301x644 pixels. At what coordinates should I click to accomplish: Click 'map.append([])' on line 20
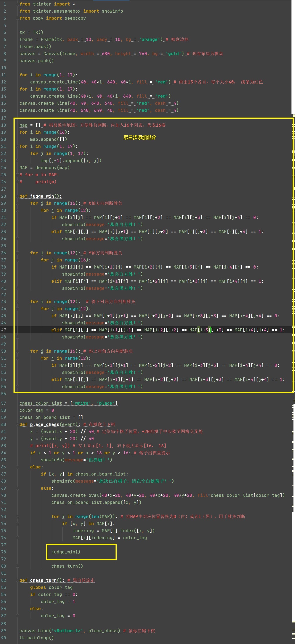pos(48,139)
